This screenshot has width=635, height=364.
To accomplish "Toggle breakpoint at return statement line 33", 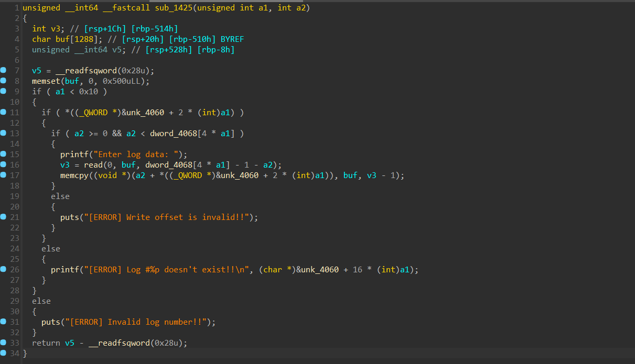I will click(4, 343).
